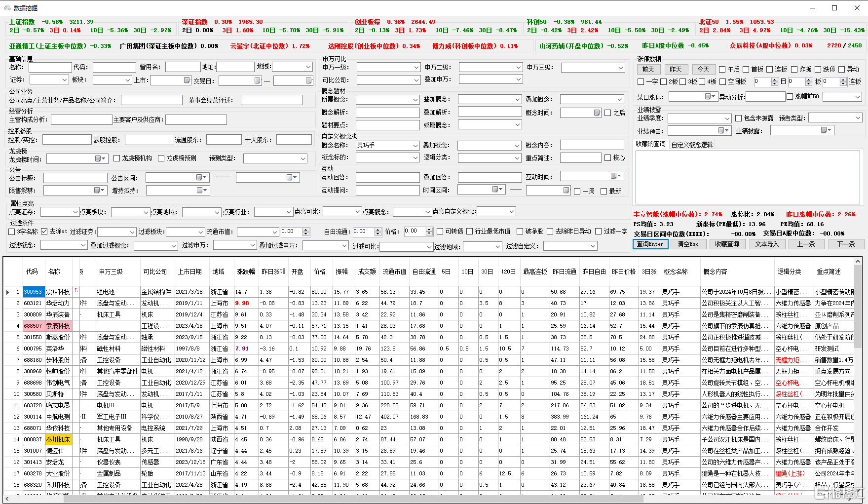Expand the 概念名称 dropdown showing 灵巧手
The height and width of the screenshot is (504, 868).
(x=415, y=146)
